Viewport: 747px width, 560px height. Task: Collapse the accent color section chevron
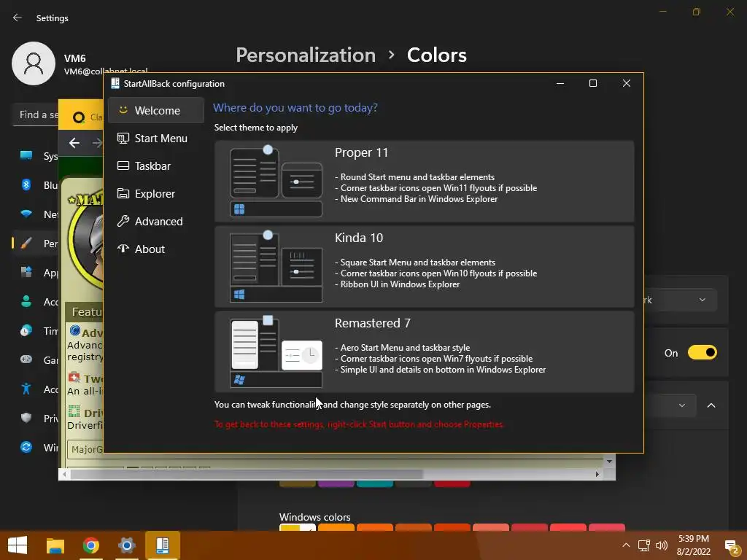coord(711,405)
